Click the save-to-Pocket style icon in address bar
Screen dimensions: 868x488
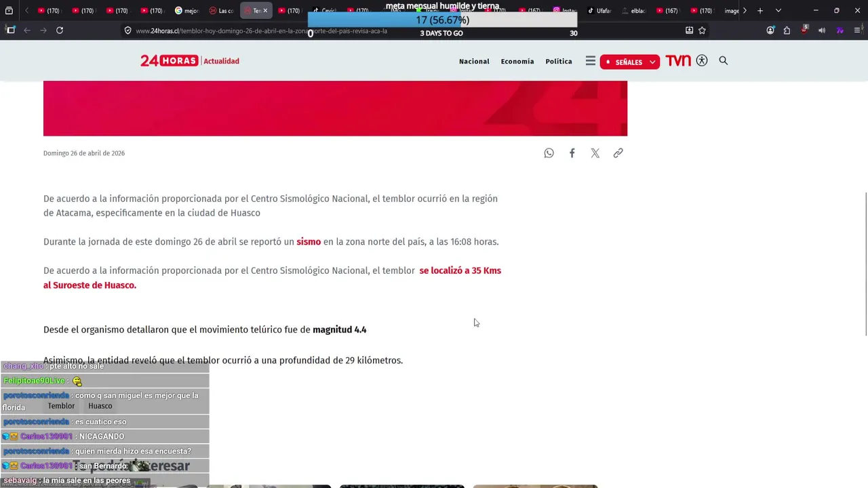click(x=689, y=30)
